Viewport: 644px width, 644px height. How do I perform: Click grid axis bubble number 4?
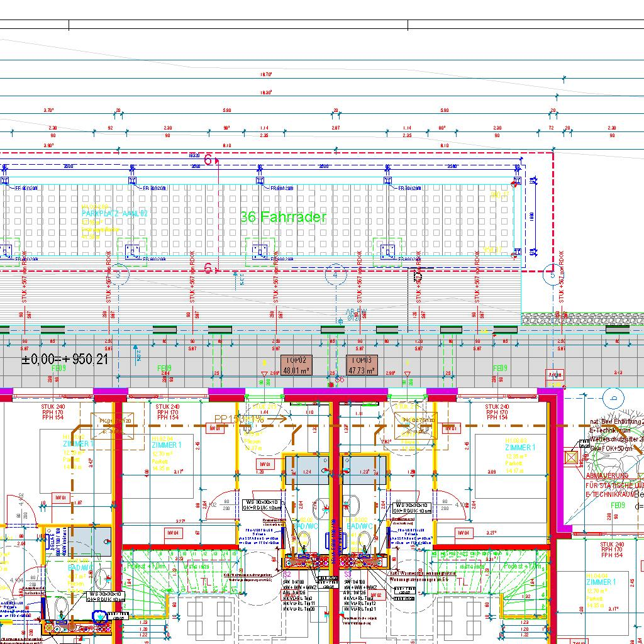click(335, 275)
